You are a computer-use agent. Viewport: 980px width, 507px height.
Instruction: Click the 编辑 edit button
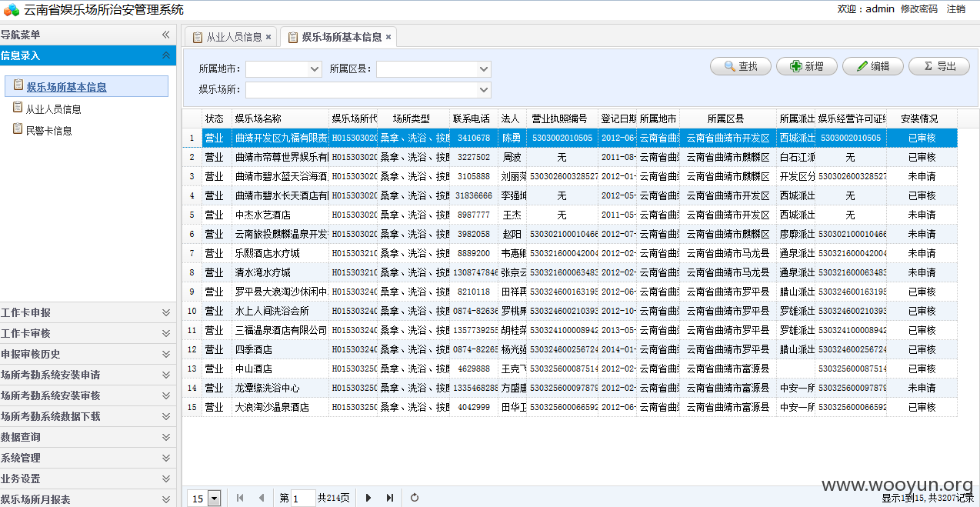click(x=873, y=67)
